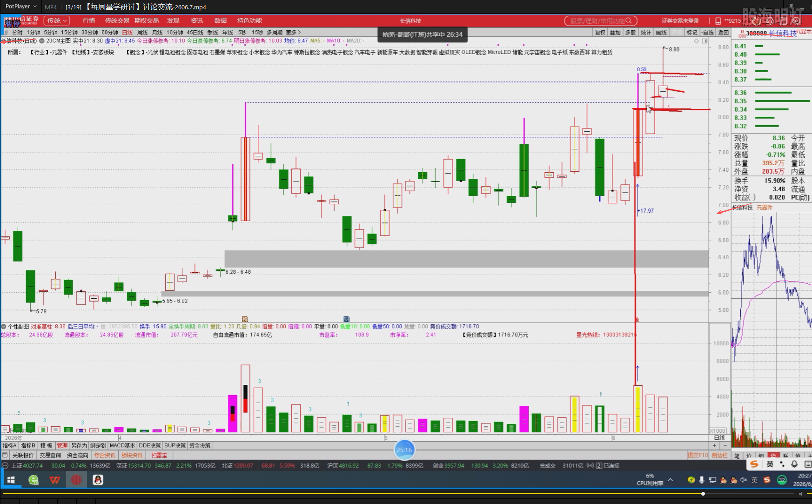This screenshot has width=812, height=504.
Task: Open the 传统交易 menu
Action: [117, 20]
